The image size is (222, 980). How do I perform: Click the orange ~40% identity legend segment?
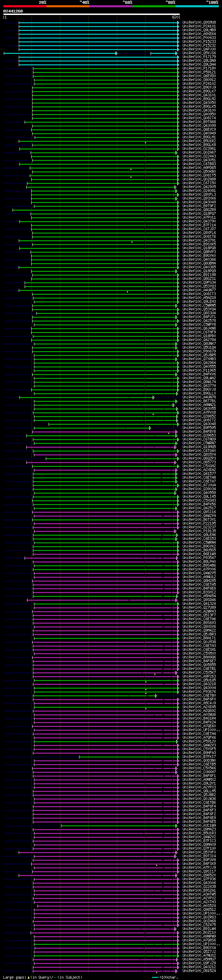coord(68,6)
